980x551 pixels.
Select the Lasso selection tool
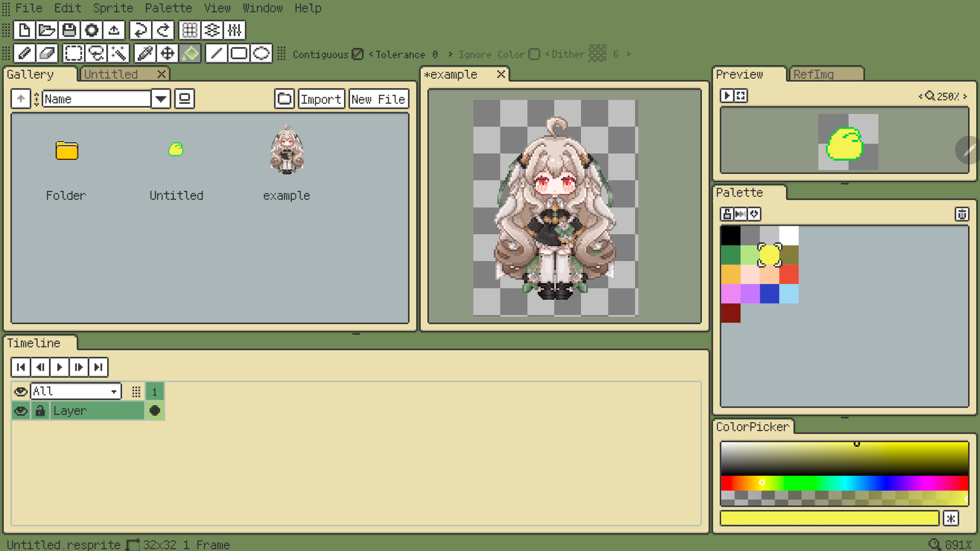(96, 53)
